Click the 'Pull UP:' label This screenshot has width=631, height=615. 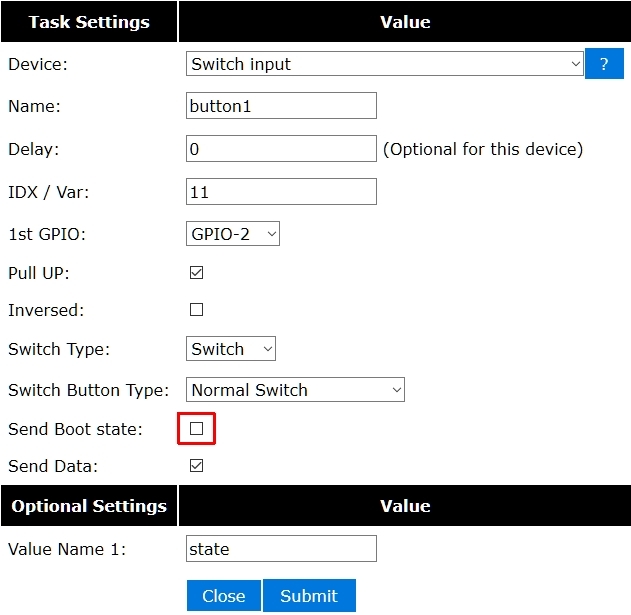(39, 273)
